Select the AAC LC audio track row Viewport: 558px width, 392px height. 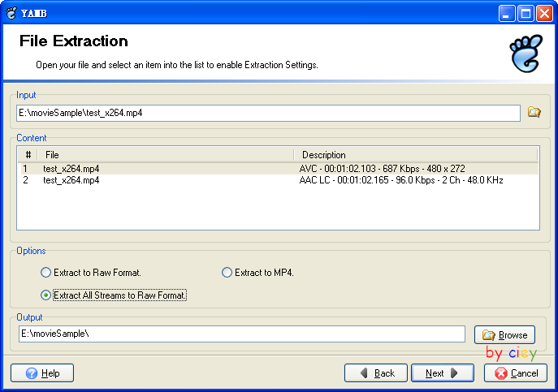point(276,180)
